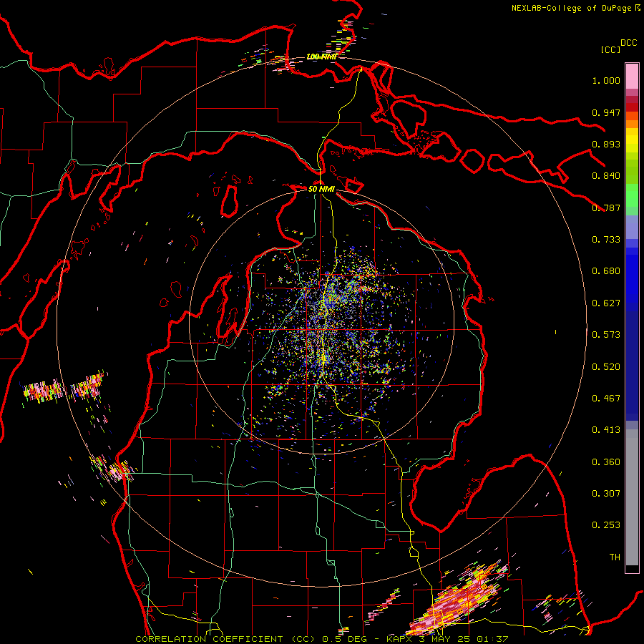The width and height of the screenshot is (644, 644).
Task: Pick the pink swatch atop the color bar
Action: [632, 76]
